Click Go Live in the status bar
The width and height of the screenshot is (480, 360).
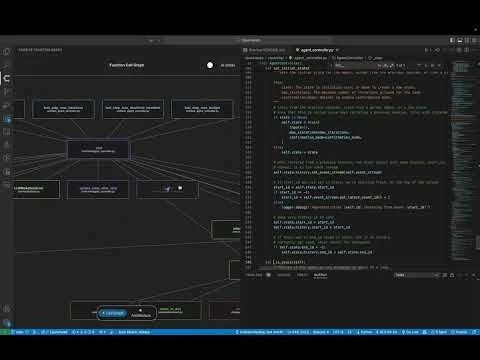tap(410, 332)
